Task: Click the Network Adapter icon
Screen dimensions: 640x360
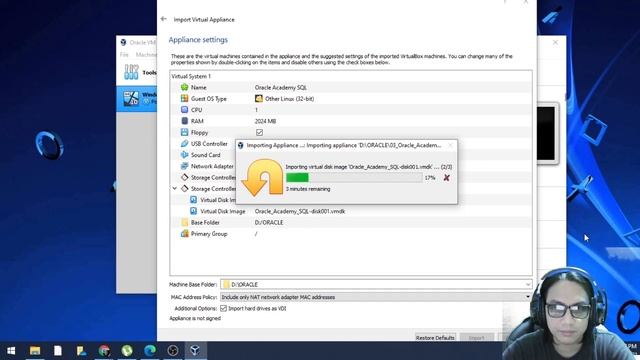Action: (184, 166)
